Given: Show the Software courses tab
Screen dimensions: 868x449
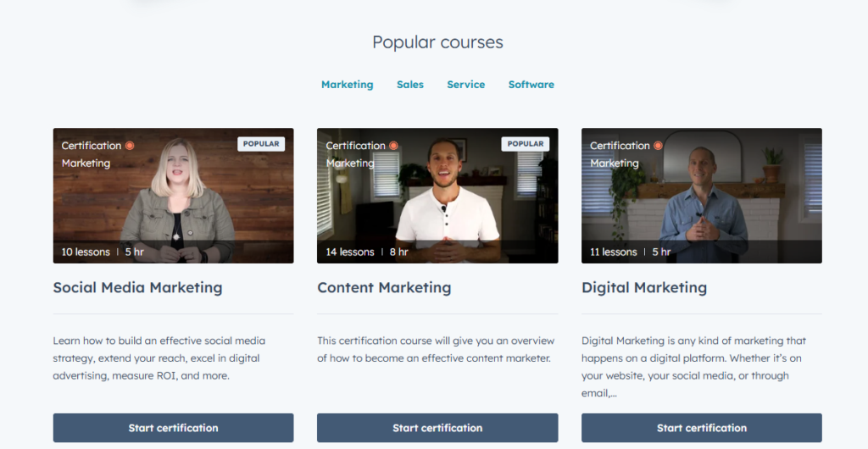Looking at the screenshot, I should [531, 85].
